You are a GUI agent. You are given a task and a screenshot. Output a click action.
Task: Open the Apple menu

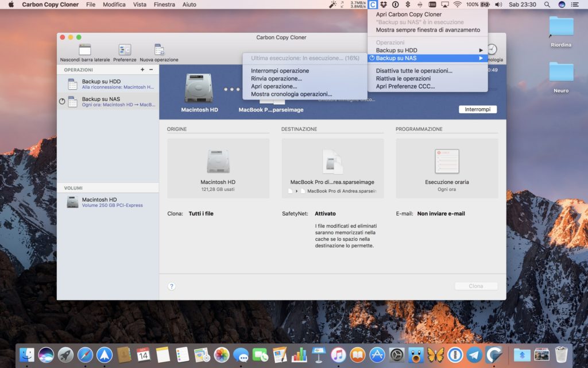point(11,5)
